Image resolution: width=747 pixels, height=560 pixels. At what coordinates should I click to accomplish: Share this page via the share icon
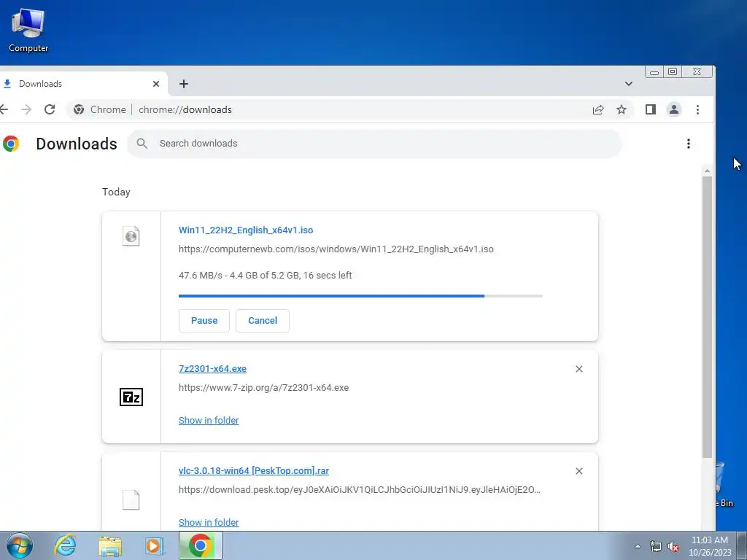pos(598,109)
